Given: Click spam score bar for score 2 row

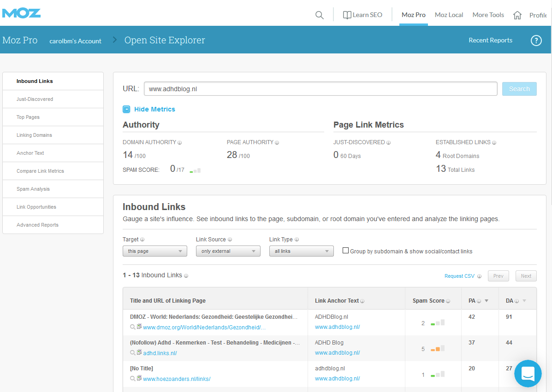Looking at the screenshot, I should pos(438,322).
